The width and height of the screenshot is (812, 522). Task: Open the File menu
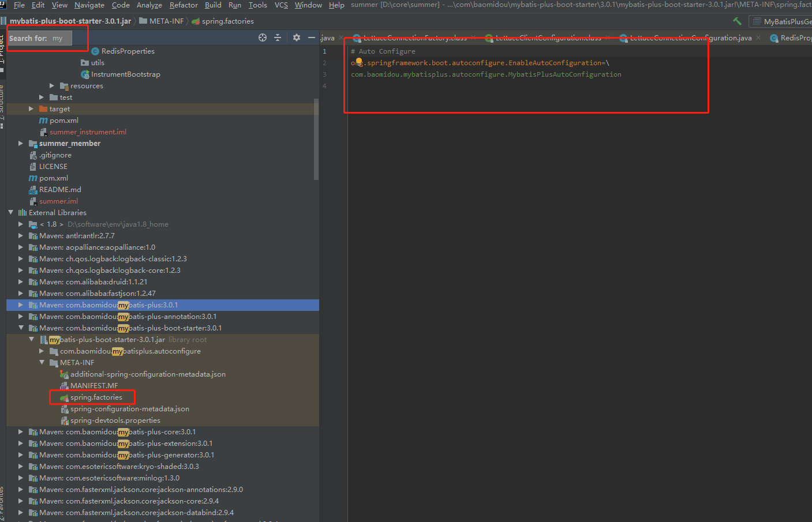click(x=19, y=5)
